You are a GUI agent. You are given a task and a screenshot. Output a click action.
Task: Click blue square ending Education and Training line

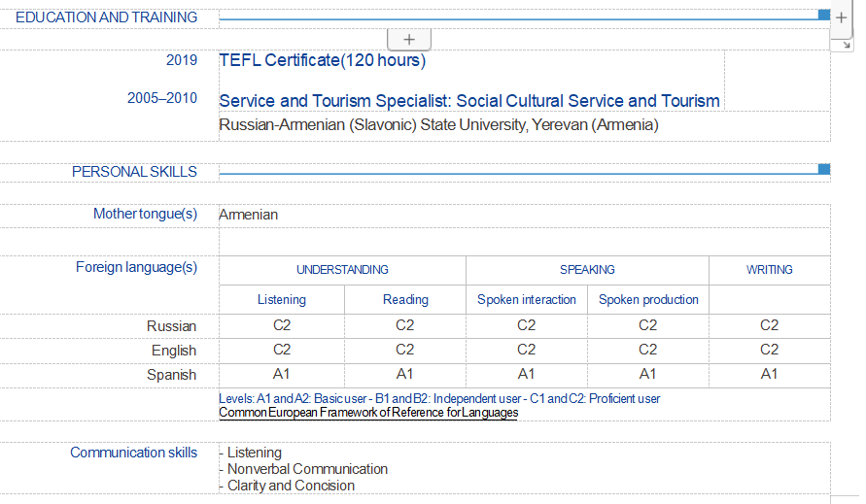(824, 15)
